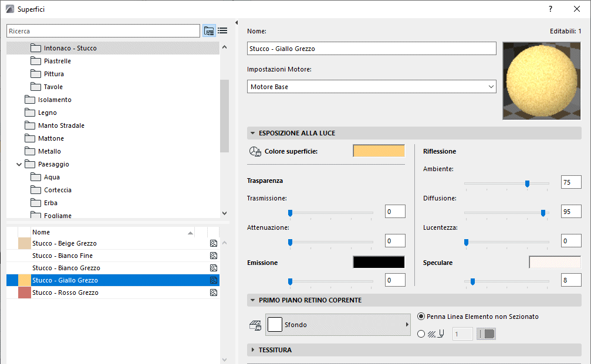Collapse the Esposizione alla Luce section
Image resolution: width=591 pixels, height=364 pixels.
(x=252, y=133)
